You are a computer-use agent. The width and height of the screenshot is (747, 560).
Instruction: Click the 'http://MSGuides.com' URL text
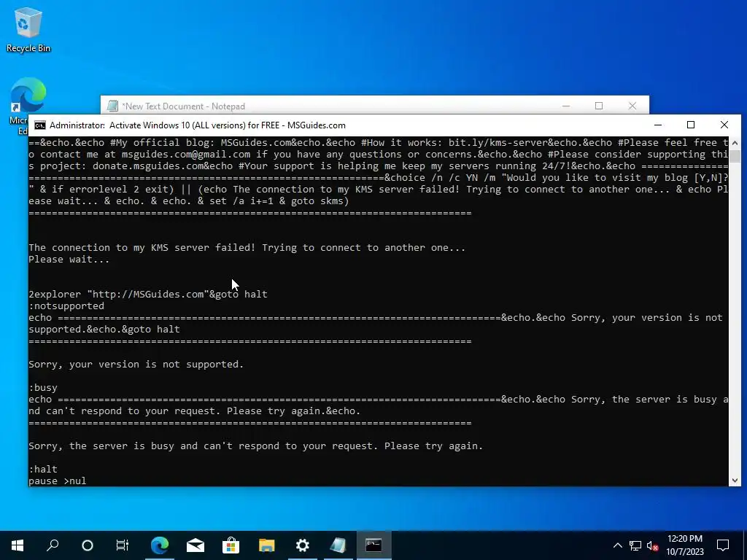(147, 295)
